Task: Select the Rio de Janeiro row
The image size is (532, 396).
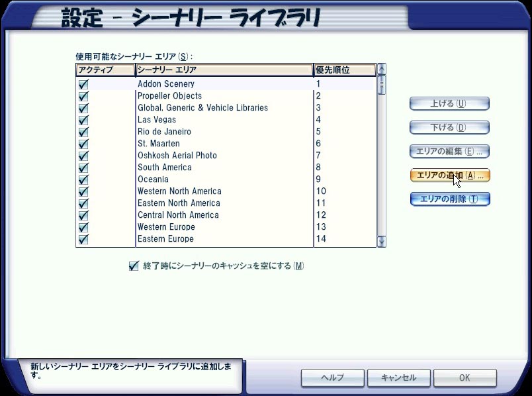Action: point(226,131)
